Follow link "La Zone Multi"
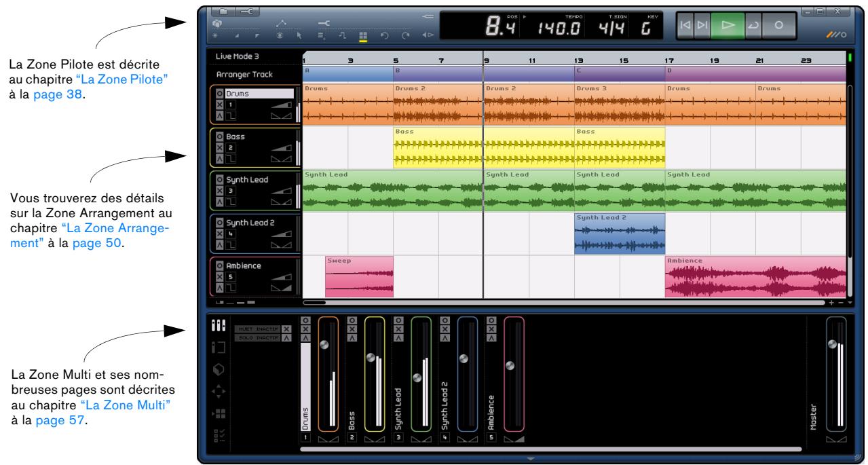 tap(125, 405)
